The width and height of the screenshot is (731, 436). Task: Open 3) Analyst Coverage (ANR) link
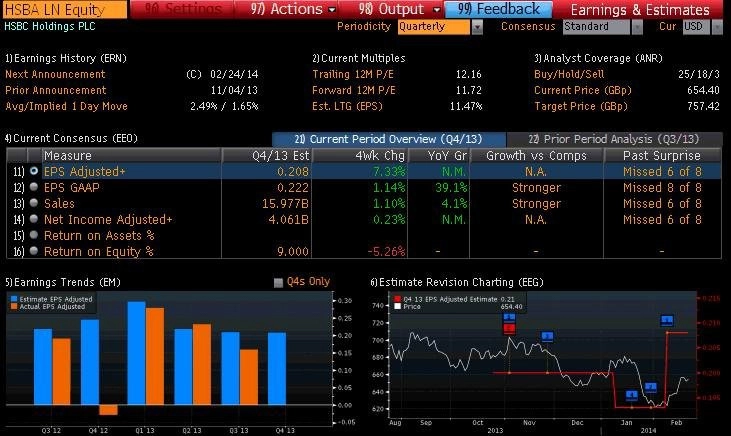(598, 58)
